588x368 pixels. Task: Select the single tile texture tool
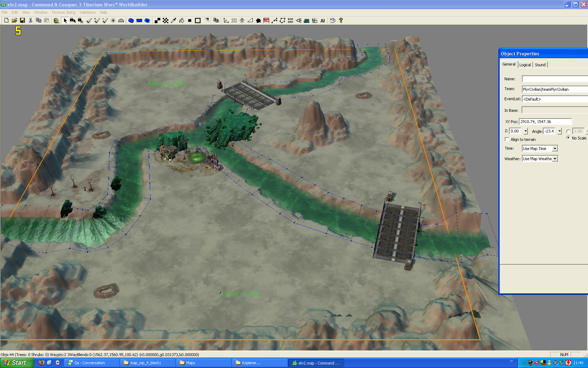pos(157,20)
